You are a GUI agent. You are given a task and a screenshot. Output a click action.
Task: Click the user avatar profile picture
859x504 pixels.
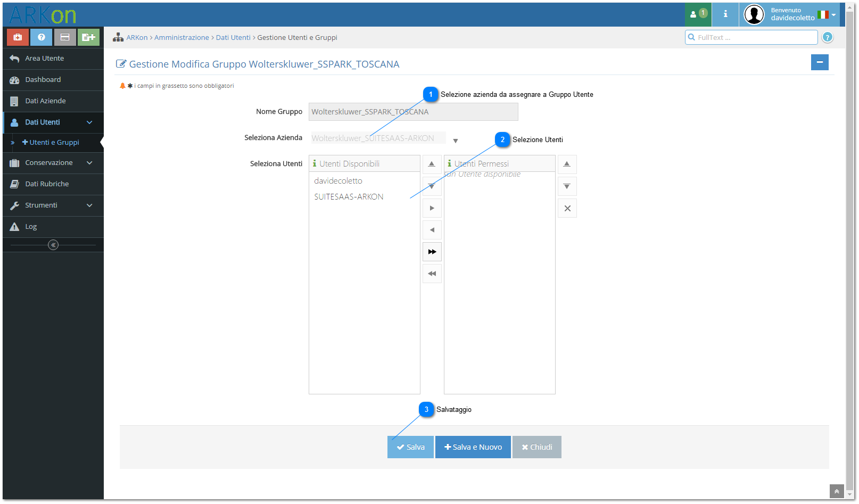[754, 14]
